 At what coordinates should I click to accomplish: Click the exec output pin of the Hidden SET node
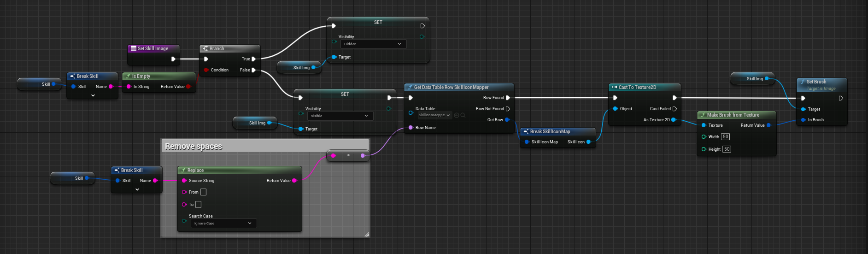click(x=422, y=26)
